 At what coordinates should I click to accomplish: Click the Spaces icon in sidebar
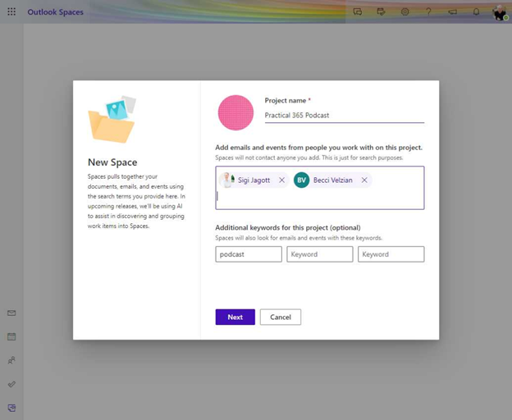click(11, 408)
